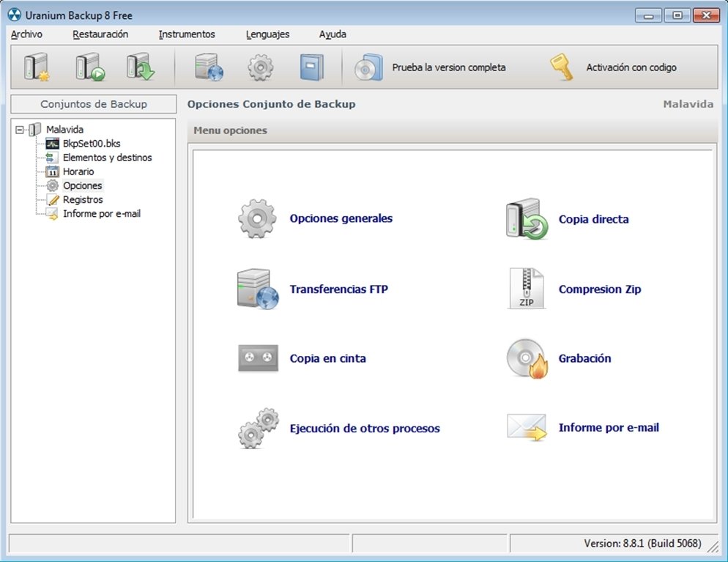Image resolution: width=728 pixels, height=562 pixels.
Task: Create a new backup set from toolbar
Action: pos(37,67)
